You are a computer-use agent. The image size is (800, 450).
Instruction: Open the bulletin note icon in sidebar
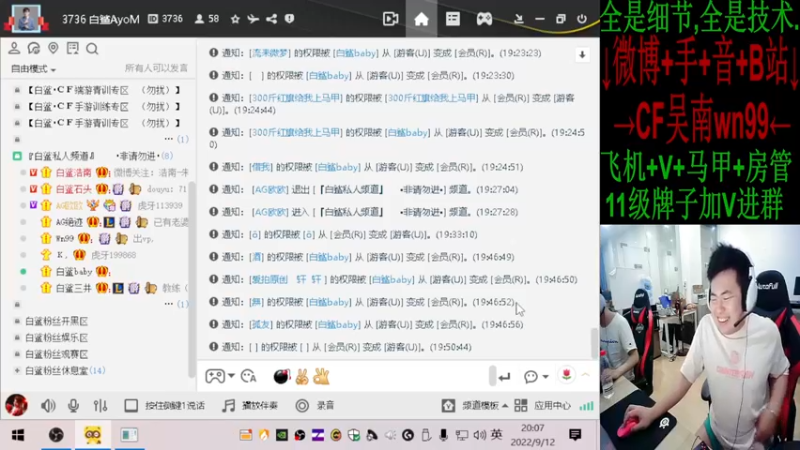[72, 48]
